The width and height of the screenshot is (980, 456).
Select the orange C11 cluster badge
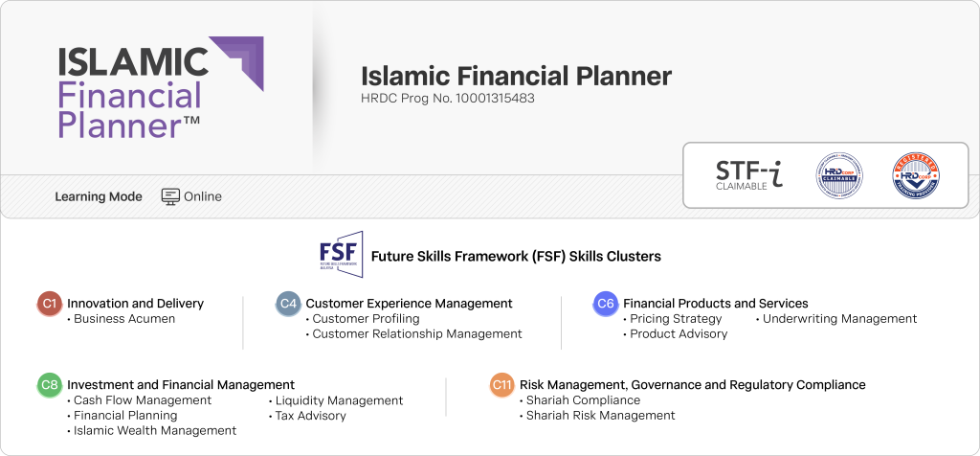[501, 385]
